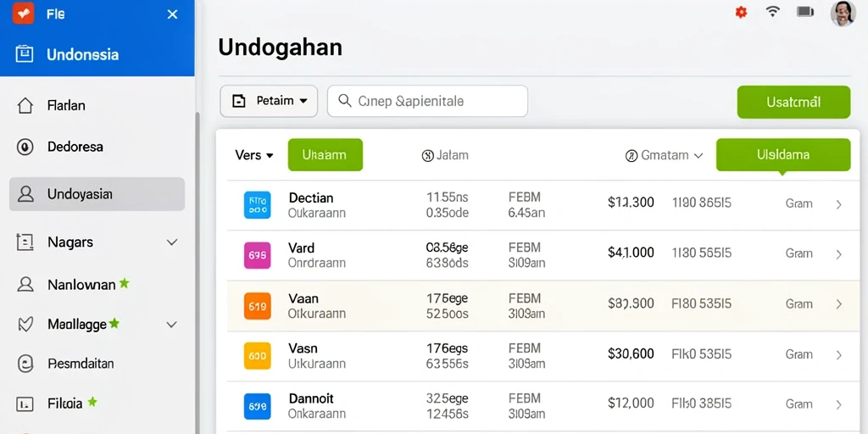The height and width of the screenshot is (434, 868).
Task: Open the Gmatam sort dropdown
Action: tap(665, 156)
